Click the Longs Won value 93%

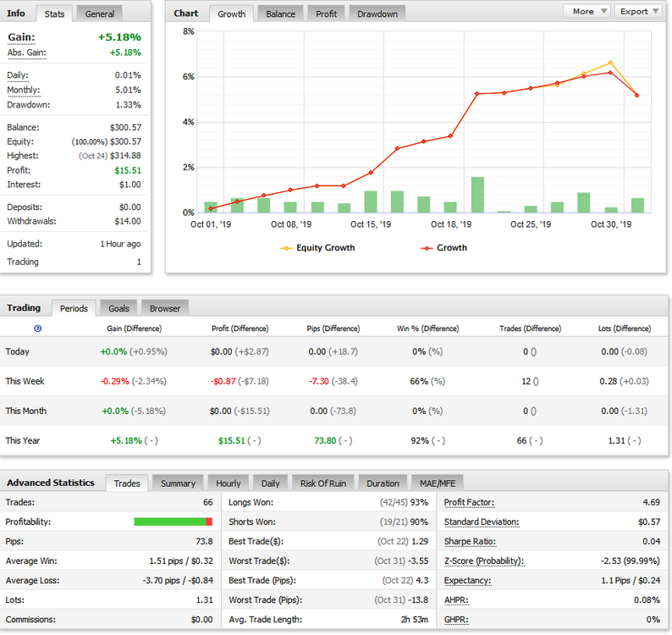419,503
